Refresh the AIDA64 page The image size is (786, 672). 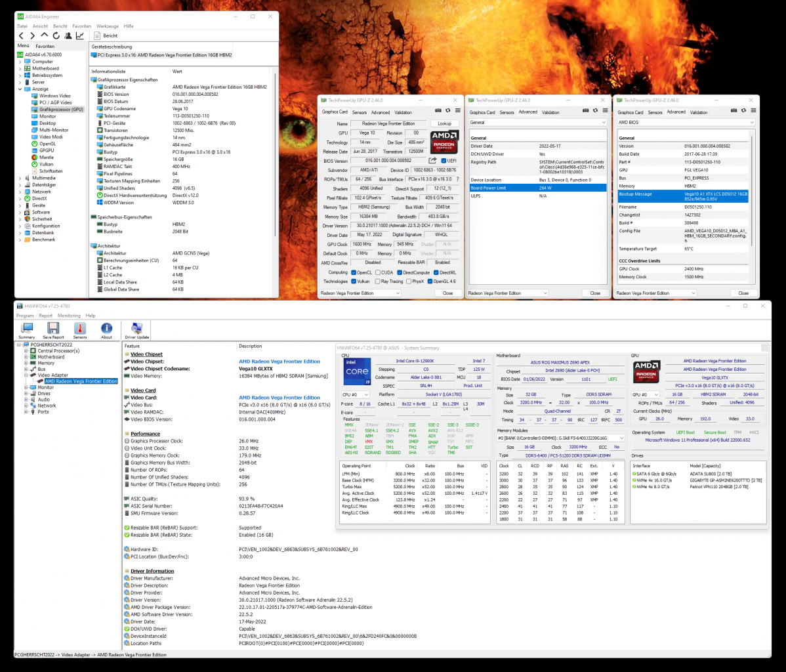(56, 35)
